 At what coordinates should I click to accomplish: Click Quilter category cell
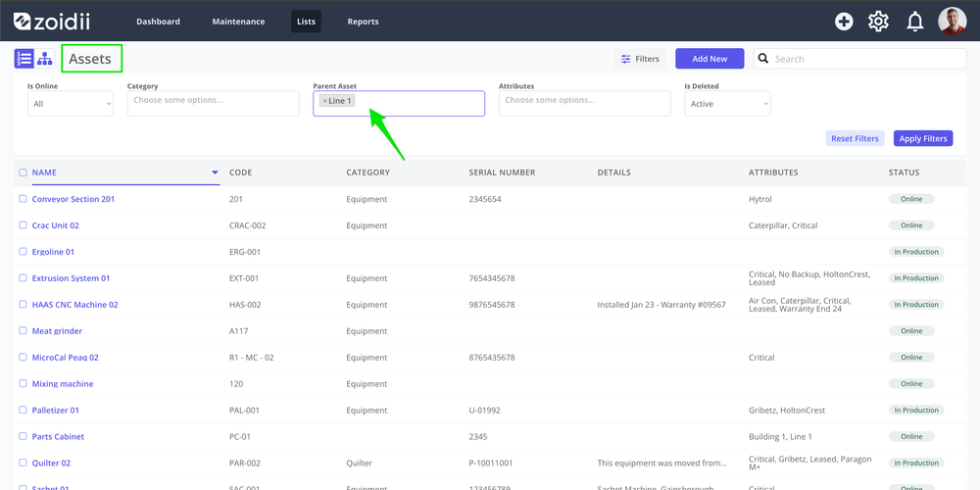point(359,464)
